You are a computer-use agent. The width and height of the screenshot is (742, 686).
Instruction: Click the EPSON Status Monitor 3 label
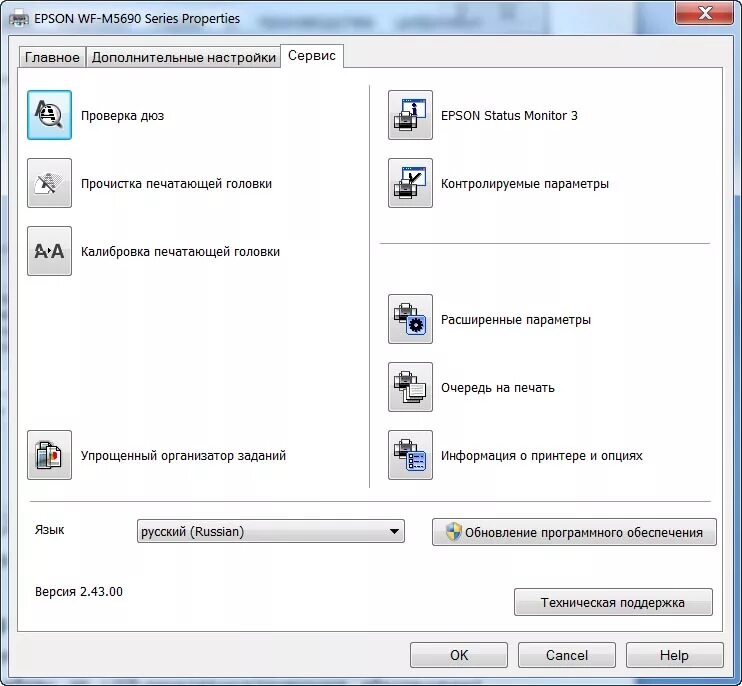[x=509, y=116]
